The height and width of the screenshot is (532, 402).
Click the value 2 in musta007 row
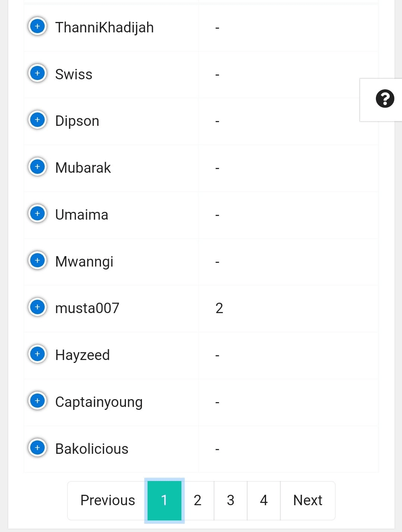click(219, 308)
